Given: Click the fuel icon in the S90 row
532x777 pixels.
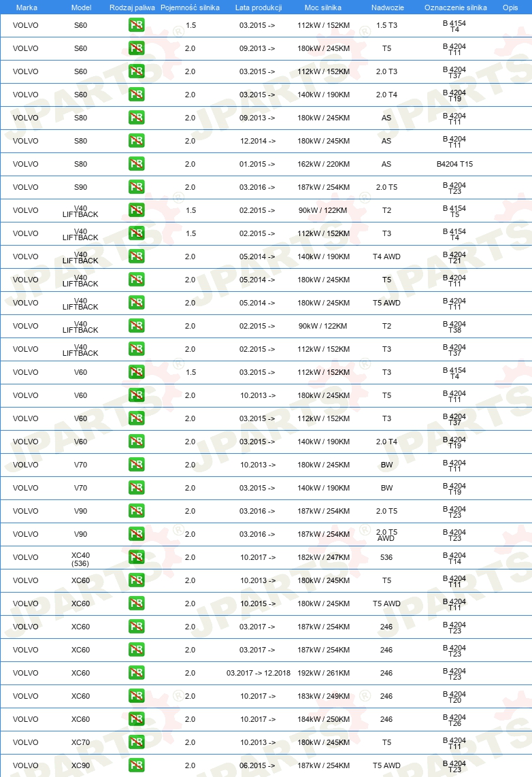Looking at the screenshot, I should [136, 187].
